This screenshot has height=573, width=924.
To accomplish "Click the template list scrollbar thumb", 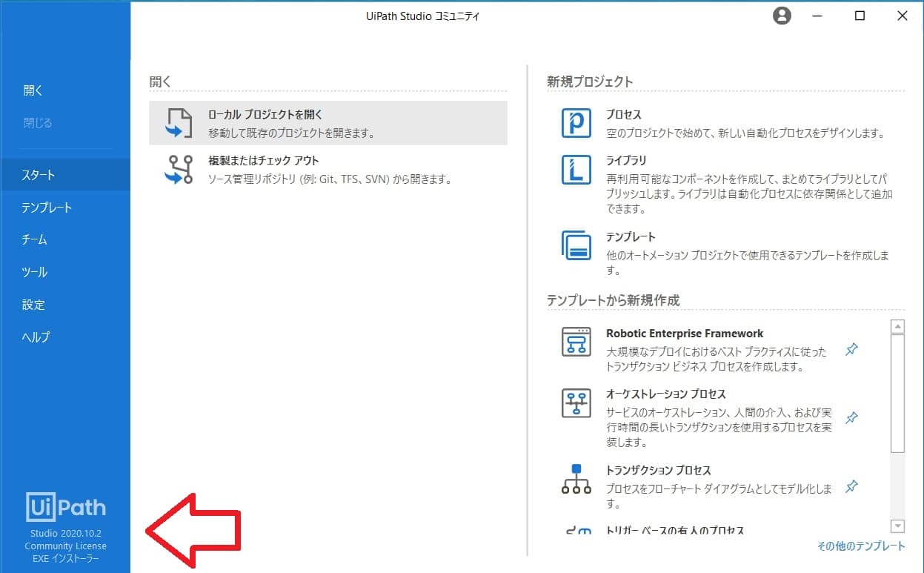I will (x=898, y=393).
